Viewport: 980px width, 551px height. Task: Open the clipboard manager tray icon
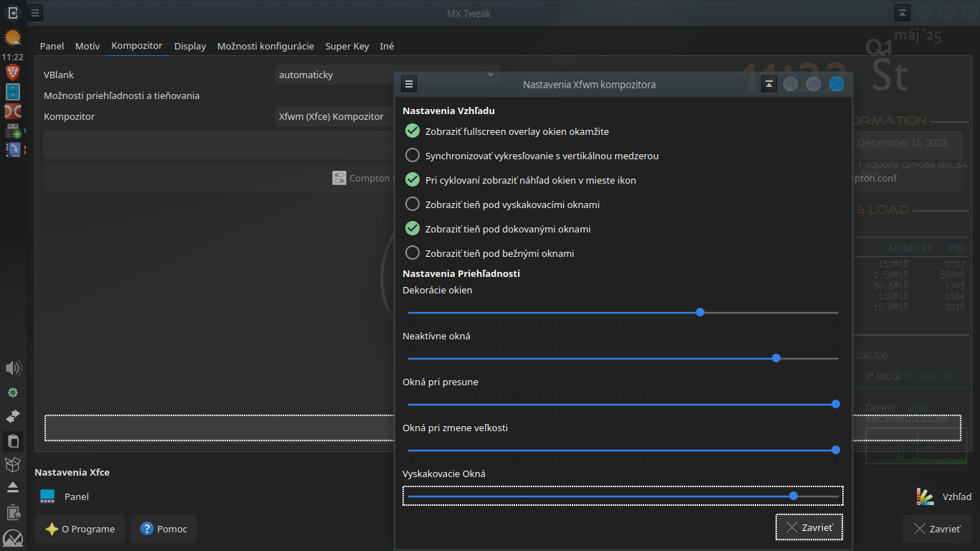(x=13, y=441)
